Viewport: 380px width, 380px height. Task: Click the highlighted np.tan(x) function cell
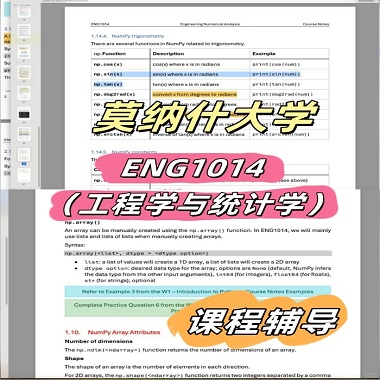pyautogui.click(x=108, y=84)
